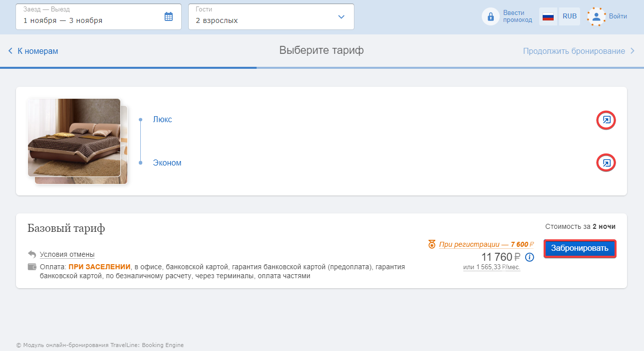Image resolution: width=644 pixels, height=351 pixels.
Task: Select the Russian flag language button
Action: click(x=548, y=16)
